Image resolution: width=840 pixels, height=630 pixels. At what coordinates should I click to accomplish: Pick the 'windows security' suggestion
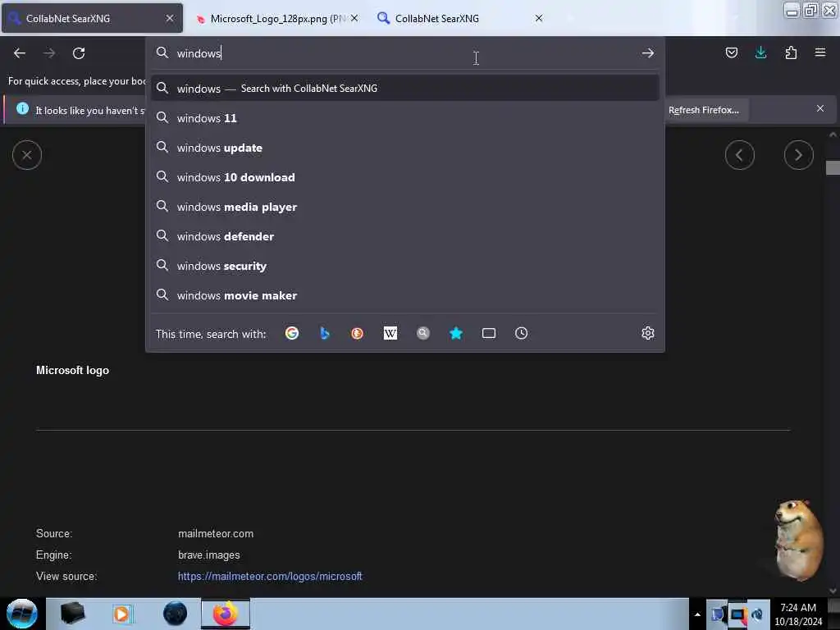tap(405, 266)
